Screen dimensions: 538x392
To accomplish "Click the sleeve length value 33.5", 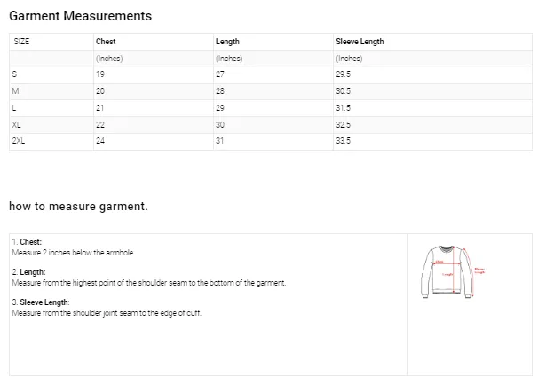I will [x=344, y=141].
